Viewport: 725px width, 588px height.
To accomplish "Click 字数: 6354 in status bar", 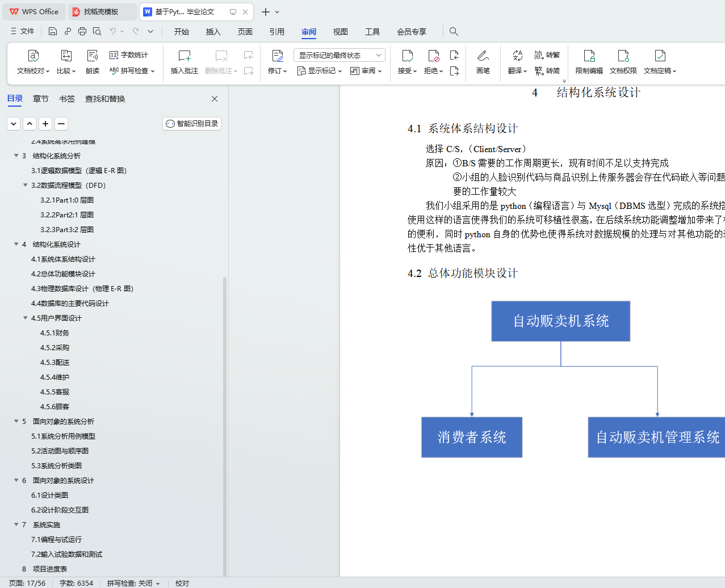I will point(77,583).
